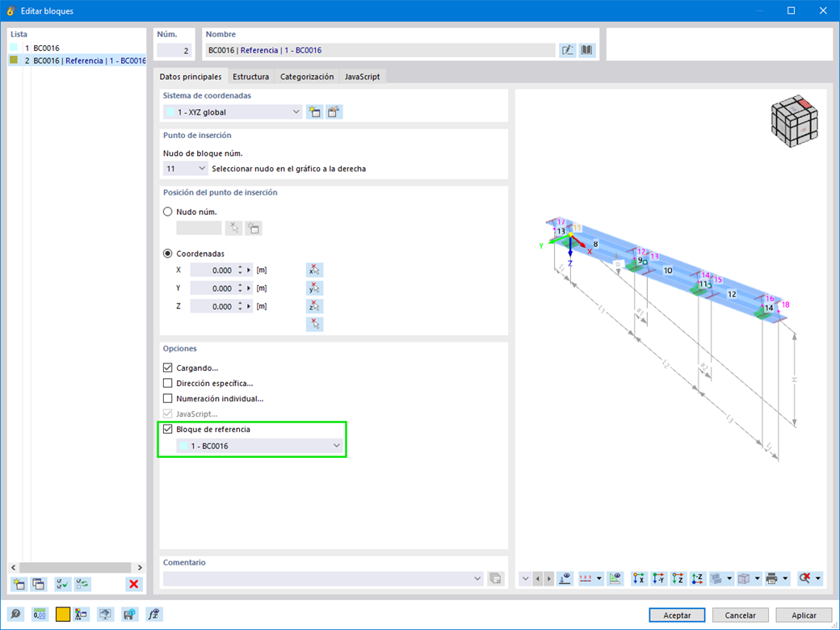
Task: Click the edit name icon next to Nombre field
Action: 567,50
